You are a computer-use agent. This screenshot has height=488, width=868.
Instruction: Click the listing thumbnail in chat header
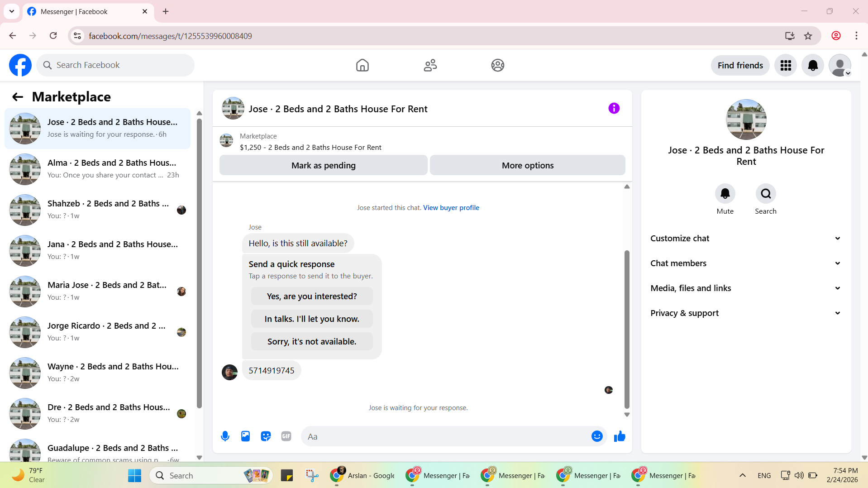pos(233,109)
